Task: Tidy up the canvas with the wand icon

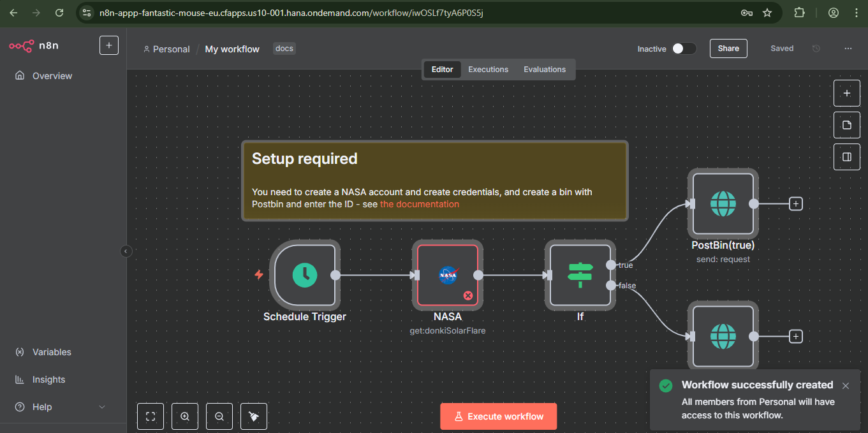Action: [x=253, y=416]
